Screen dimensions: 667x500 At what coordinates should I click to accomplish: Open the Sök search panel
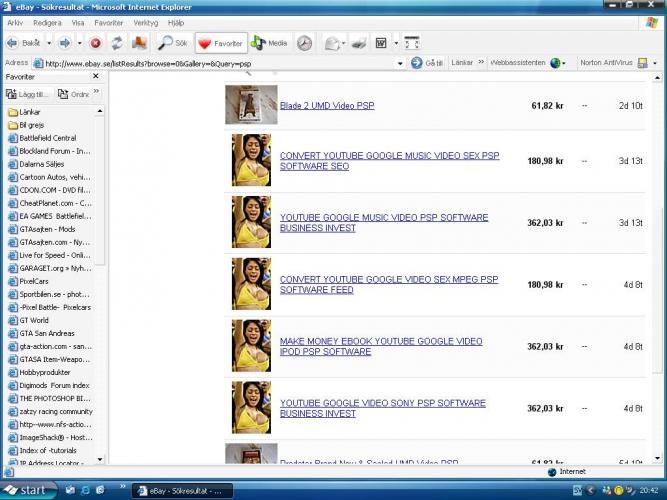172,43
